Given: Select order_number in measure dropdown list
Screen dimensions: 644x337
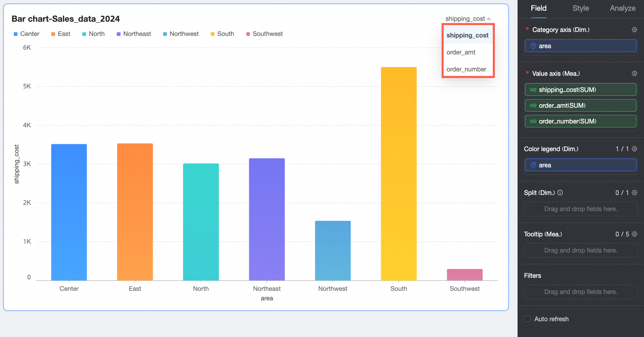Looking at the screenshot, I should click(467, 69).
